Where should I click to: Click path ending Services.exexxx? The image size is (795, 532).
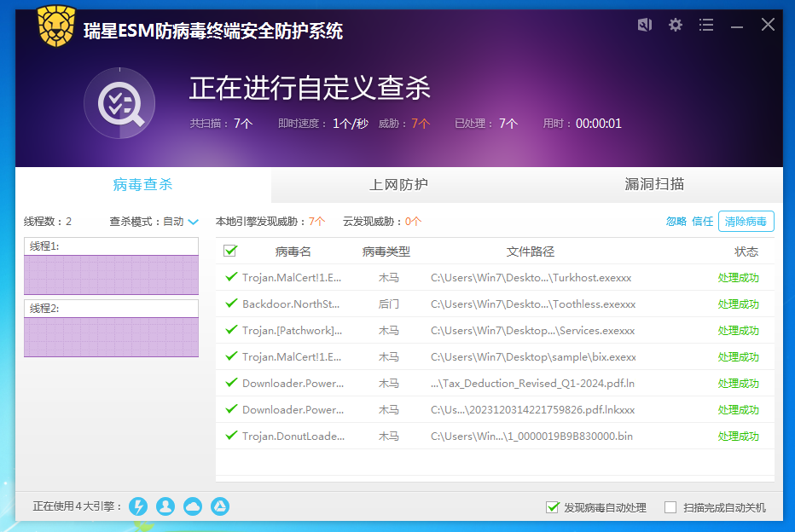coord(533,330)
